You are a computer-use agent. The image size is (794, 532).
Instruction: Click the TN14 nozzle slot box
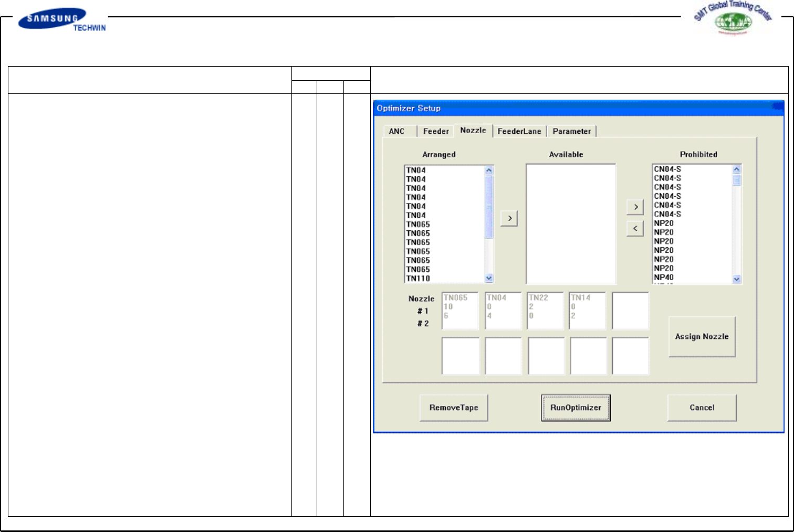point(588,311)
